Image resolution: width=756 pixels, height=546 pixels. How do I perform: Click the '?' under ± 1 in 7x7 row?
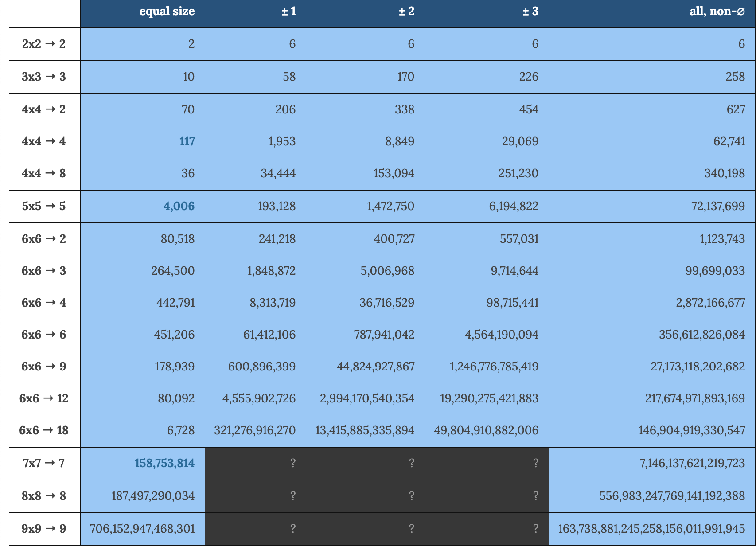[293, 463]
